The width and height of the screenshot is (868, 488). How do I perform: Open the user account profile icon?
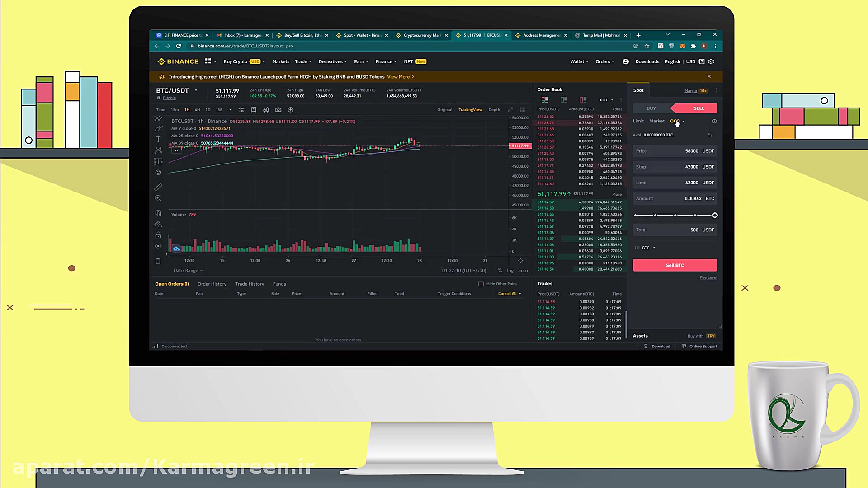pos(626,62)
